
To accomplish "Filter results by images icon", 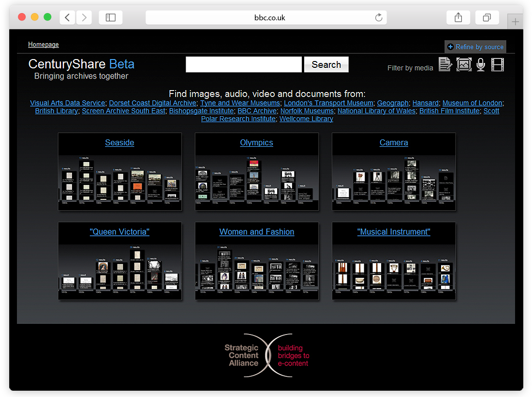I will [x=464, y=64].
